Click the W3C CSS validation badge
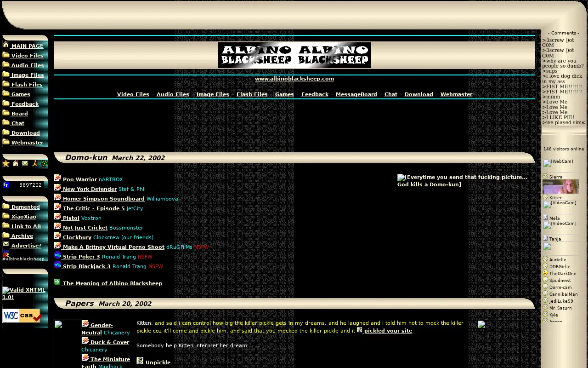588x368 pixels. pyautogui.click(x=23, y=316)
